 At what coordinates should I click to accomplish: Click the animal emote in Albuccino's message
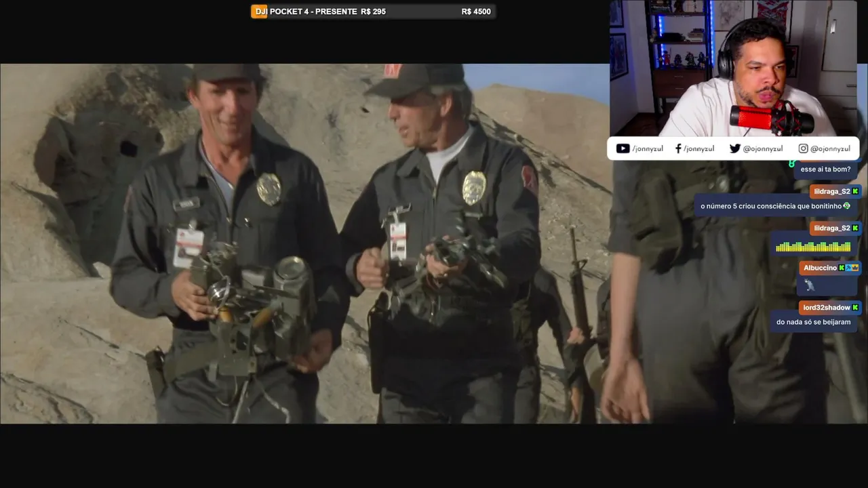(x=810, y=285)
